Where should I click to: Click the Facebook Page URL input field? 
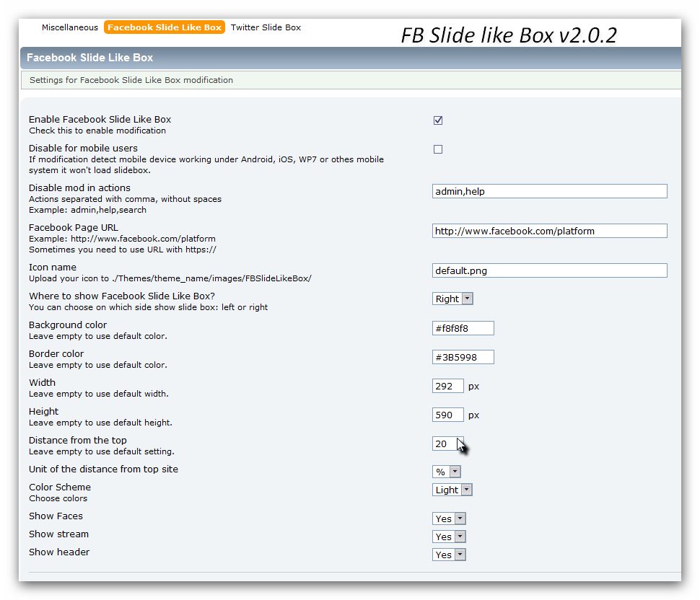(x=550, y=231)
